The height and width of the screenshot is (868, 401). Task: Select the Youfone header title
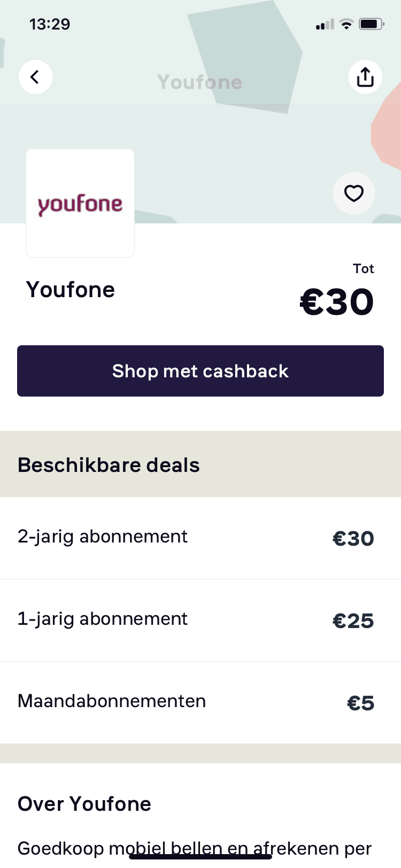[x=199, y=82]
